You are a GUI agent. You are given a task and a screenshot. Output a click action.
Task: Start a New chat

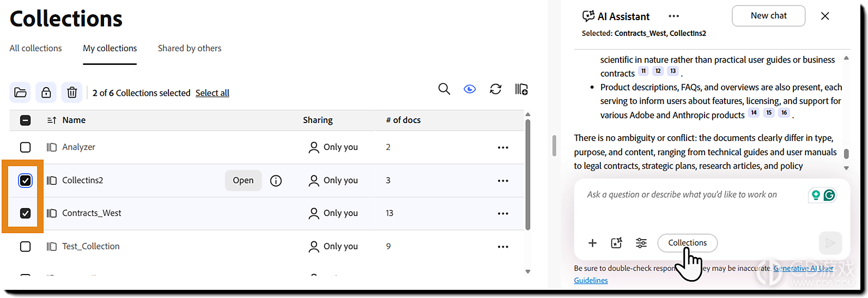[x=768, y=16]
